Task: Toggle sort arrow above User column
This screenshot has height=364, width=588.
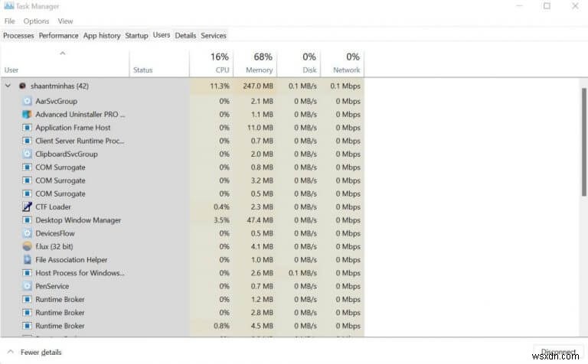Action: pyautogui.click(x=63, y=54)
